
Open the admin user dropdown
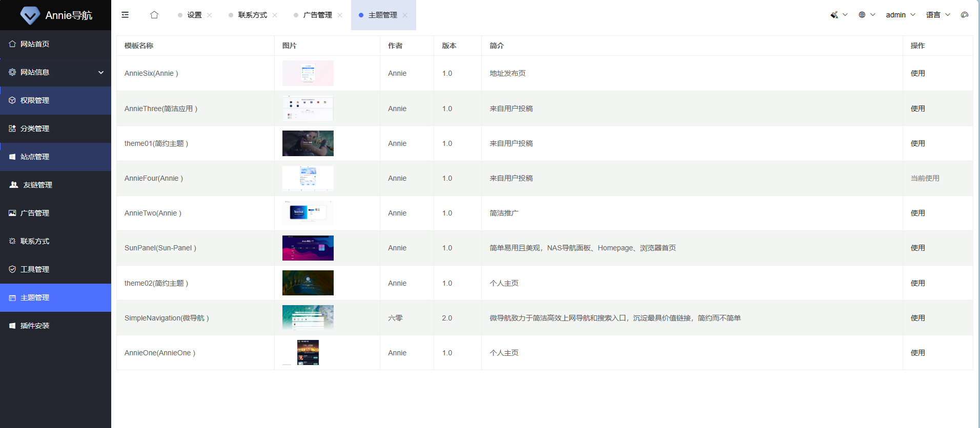point(900,15)
